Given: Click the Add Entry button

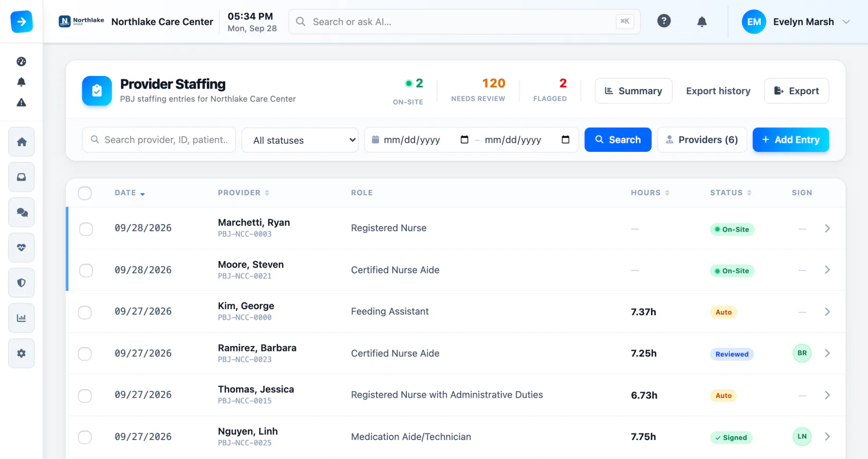Looking at the screenshot, I should [x=790, y=139].
